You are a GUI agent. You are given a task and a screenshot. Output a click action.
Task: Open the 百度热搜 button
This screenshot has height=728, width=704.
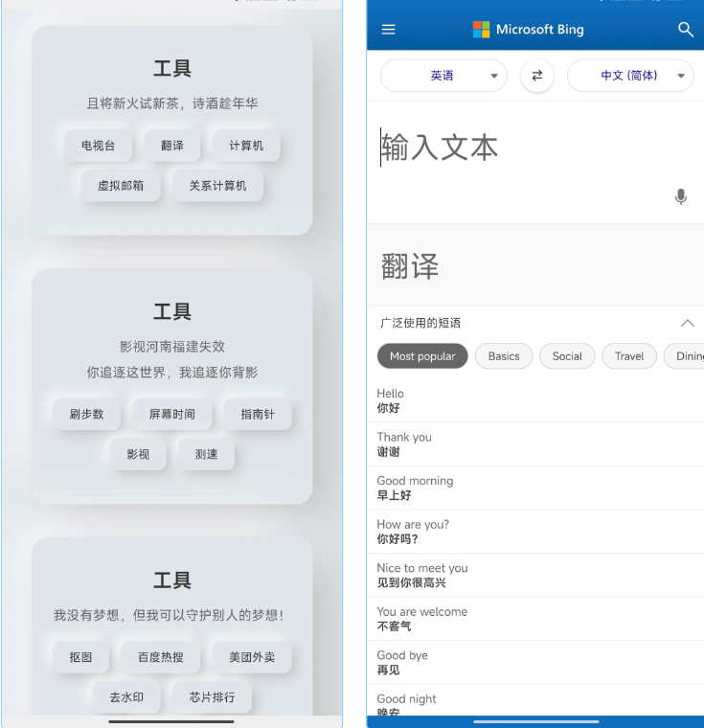pos(160,657)
